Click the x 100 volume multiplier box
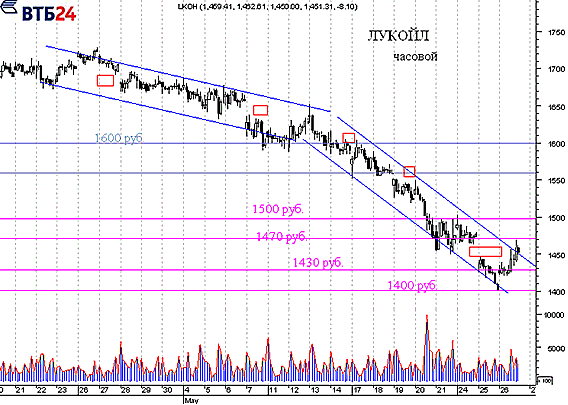 tap(545, 380)
